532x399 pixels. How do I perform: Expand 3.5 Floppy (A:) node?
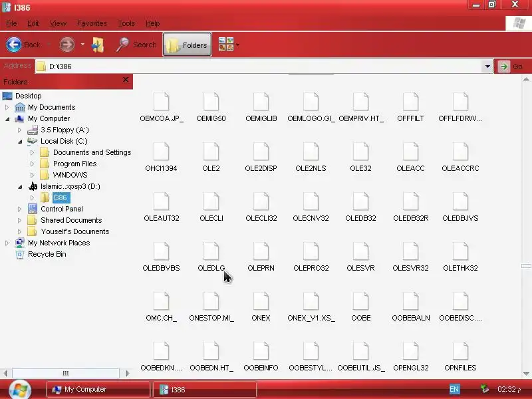coord(20,130)
